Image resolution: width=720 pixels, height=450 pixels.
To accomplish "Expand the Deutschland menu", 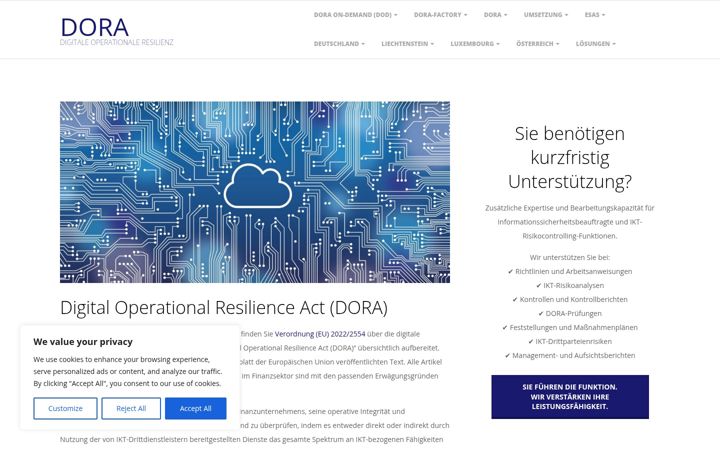I will (339, 44).
